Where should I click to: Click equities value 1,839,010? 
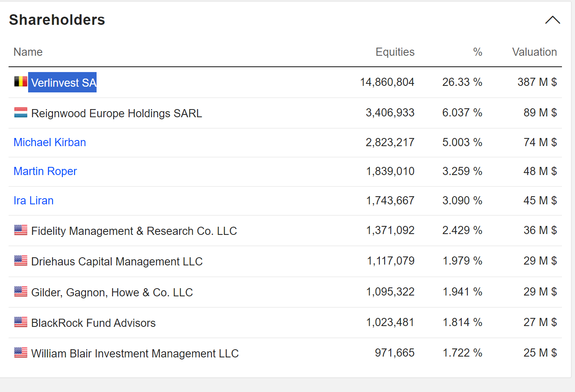pos(390,171)
